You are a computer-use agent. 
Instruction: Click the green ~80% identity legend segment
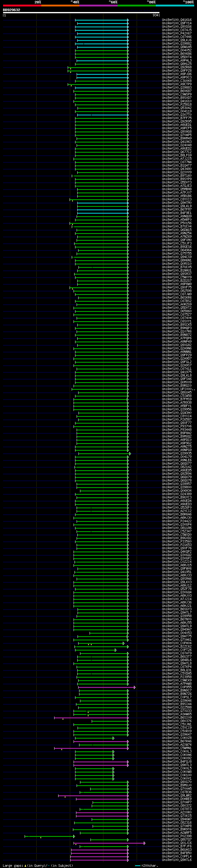(x=137, y=6)
